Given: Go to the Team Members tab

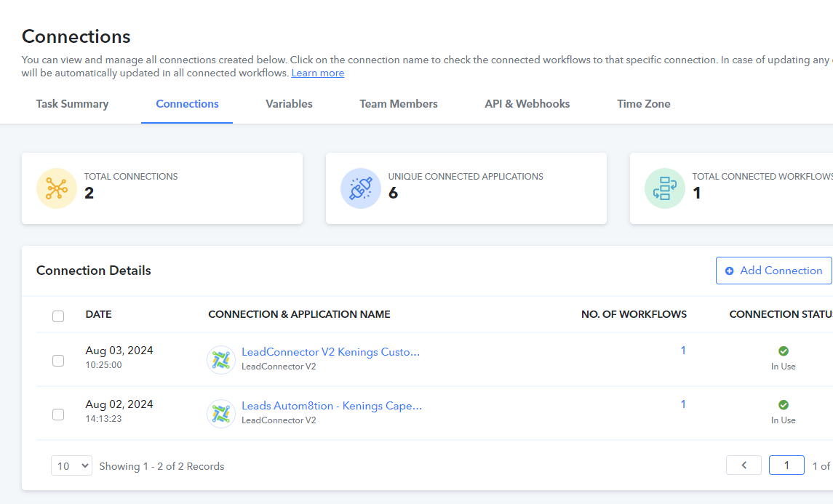Looking at the screenshot, I should pyautogui.click(x=399, y=104).
